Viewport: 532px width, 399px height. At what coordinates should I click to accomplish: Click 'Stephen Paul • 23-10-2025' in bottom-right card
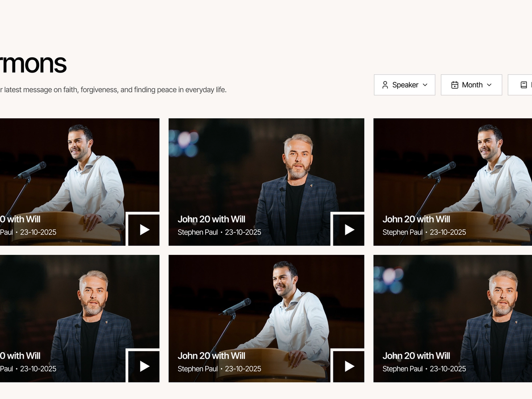[x=424, y=368]
